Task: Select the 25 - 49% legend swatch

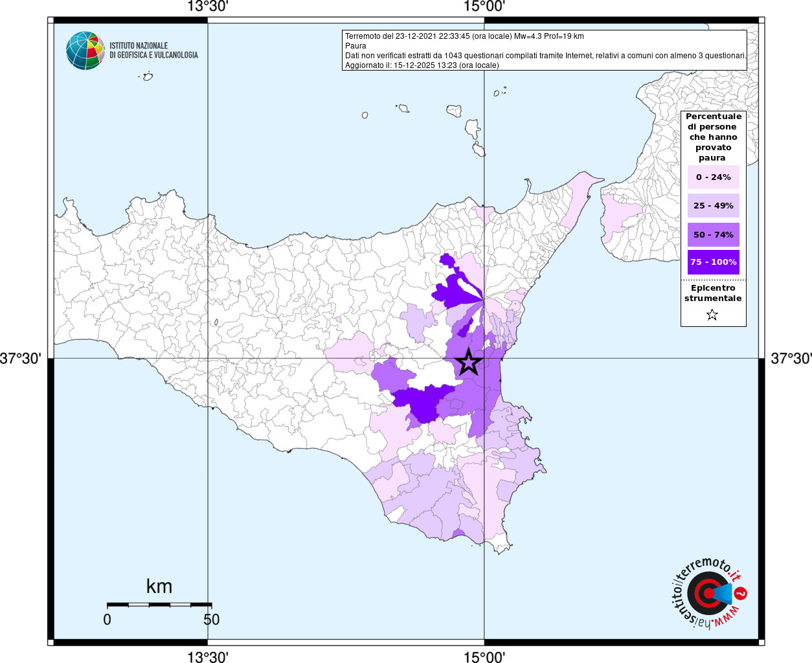Action: (713, 205)
